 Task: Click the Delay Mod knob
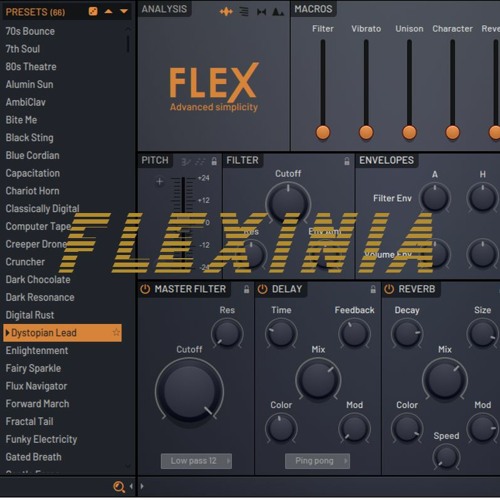(354, 428)
